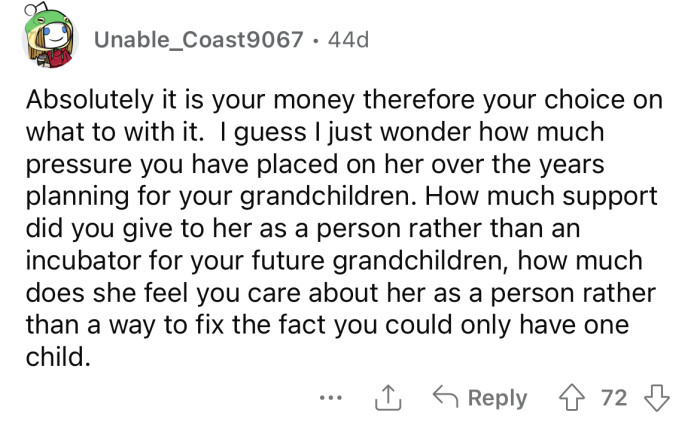Downvote the comment with the down arrow
The width and height of the screenshot is (700, 424).
[657, 397]
